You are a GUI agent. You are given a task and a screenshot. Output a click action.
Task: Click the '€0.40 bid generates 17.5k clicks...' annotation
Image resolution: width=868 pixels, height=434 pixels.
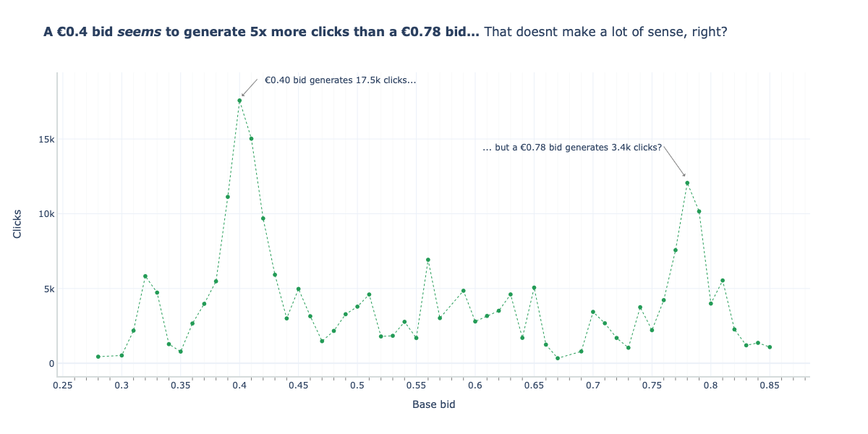(340, 80)
